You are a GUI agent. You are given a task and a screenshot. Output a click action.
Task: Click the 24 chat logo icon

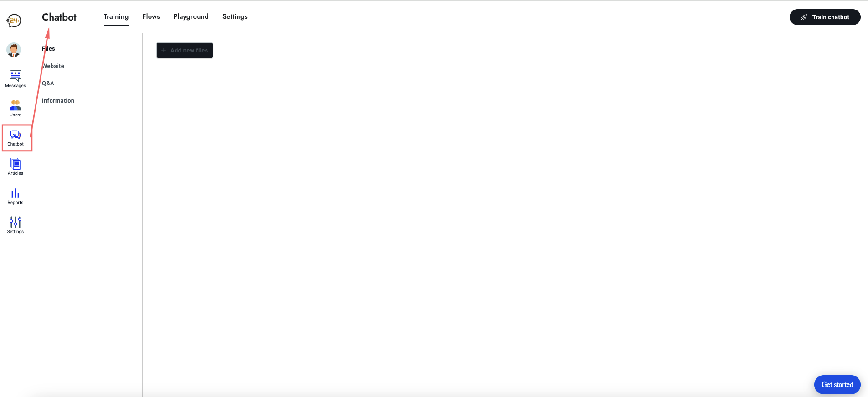pos(14,21)
